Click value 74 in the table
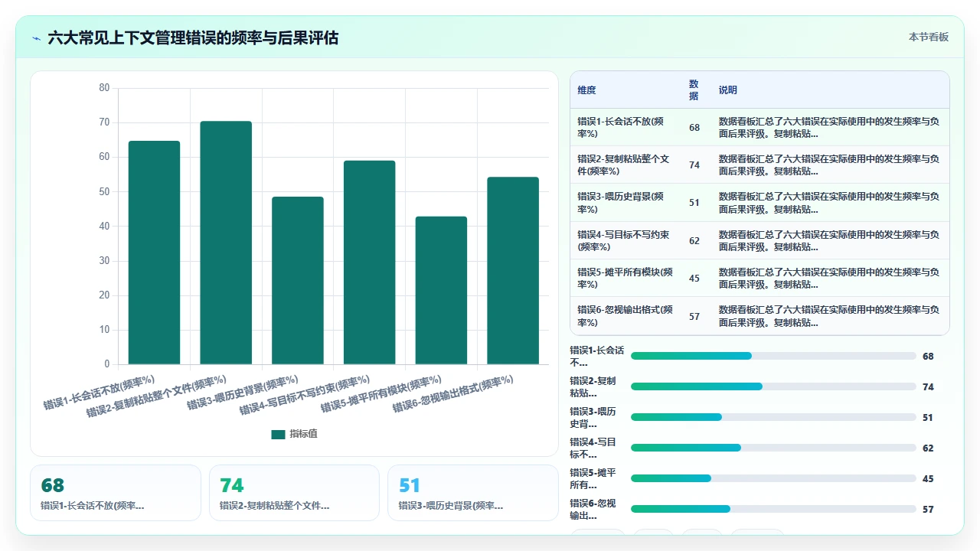This screenshot has height=551, width=980. [x=694, y=165]
